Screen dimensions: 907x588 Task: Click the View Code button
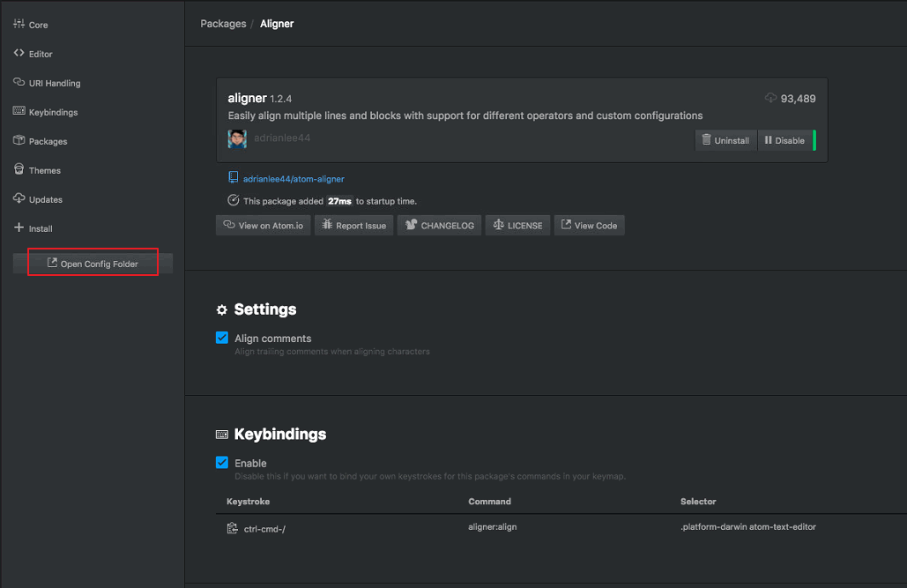click(589, 226)
